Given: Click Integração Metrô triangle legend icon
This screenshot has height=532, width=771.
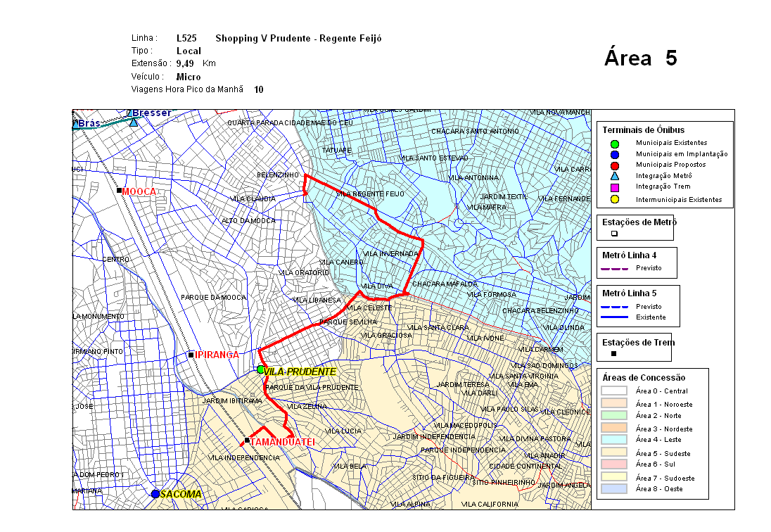Looking at the screenshot, I should [x=614, y=176].
